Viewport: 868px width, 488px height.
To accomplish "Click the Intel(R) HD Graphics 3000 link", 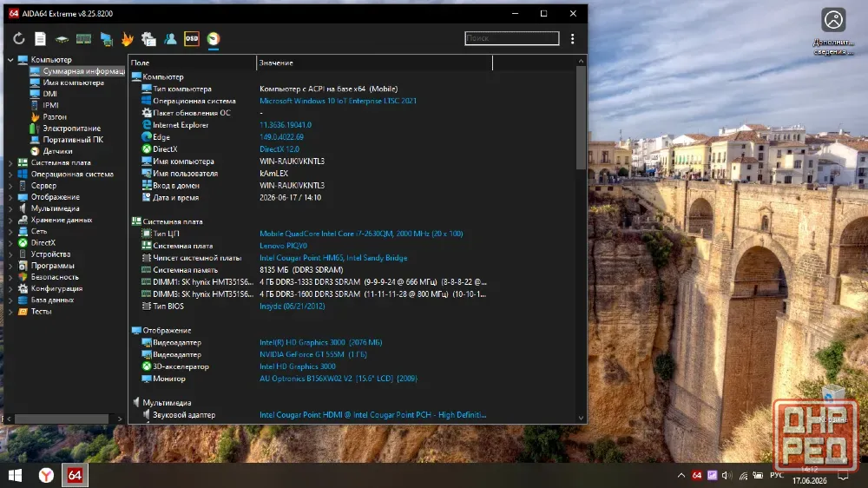I will pyautogui.click(x=320, y=343).
